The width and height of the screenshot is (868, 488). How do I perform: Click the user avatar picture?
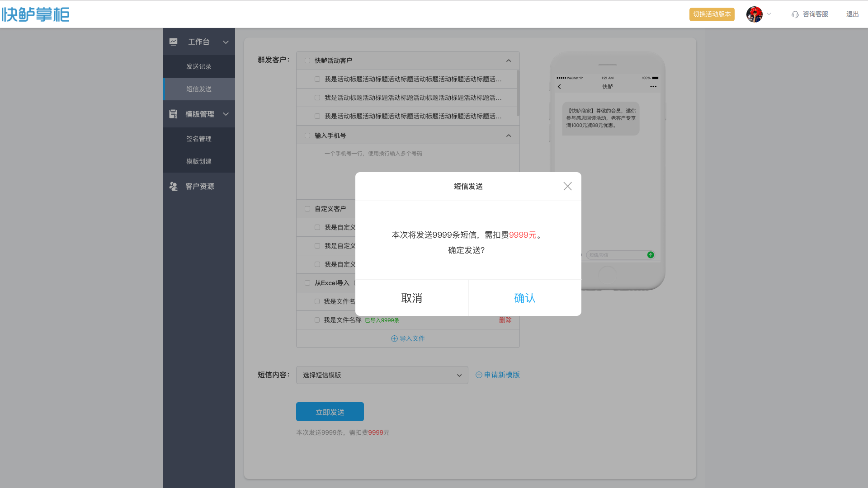click(754, 14)
